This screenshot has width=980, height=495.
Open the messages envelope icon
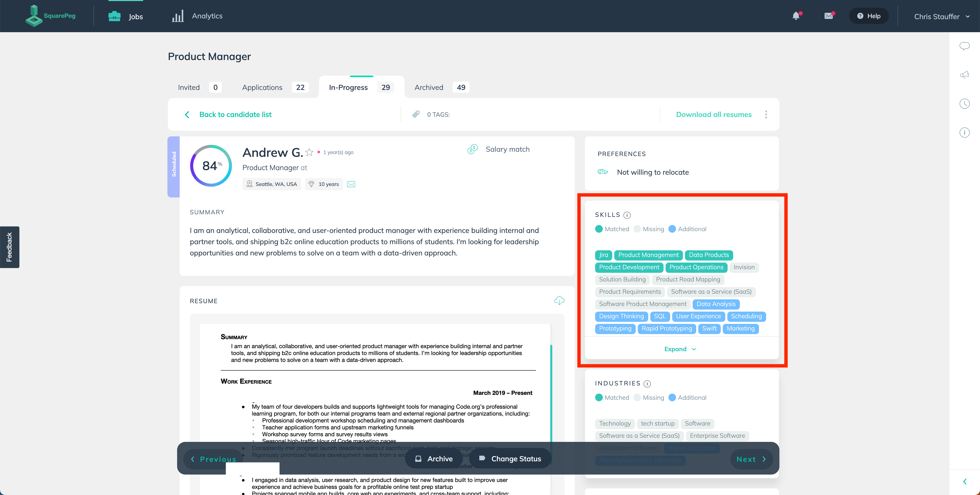click(829, 16)
